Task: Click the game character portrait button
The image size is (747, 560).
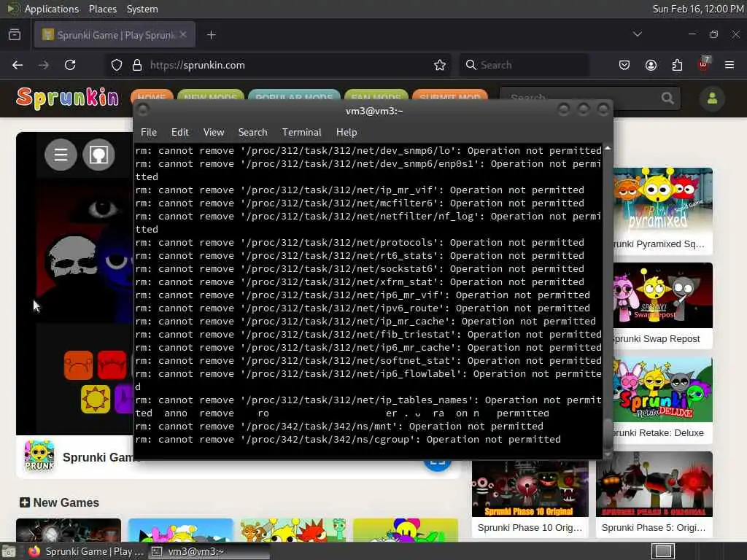Action: (x=98, y=155)
